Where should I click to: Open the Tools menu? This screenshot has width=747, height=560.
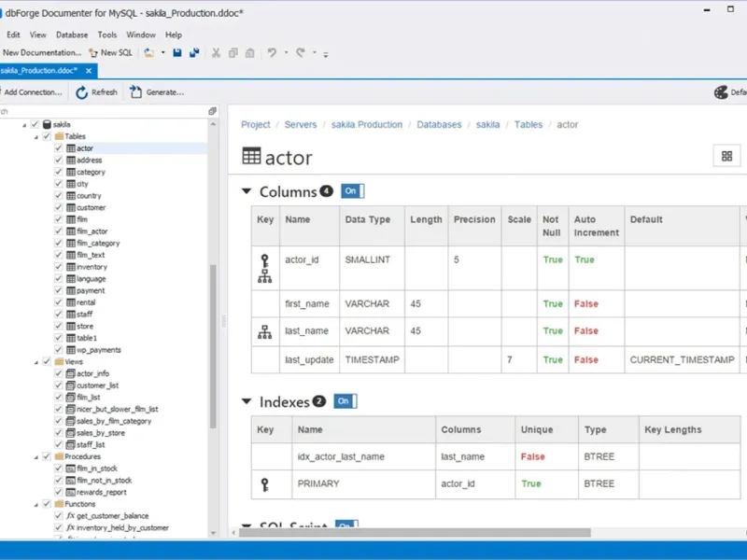pyautogui.click(x=107, y=35)
